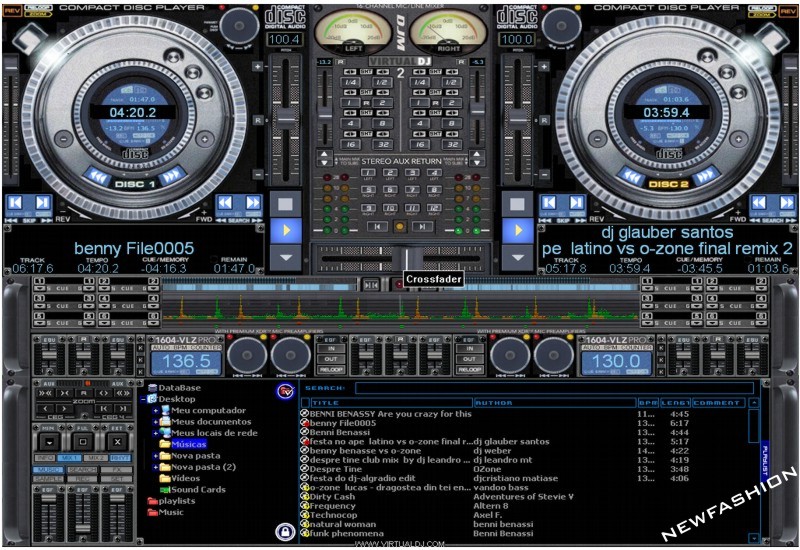
Task: Toggle left deck 1/4 loop length button
Action: (x=351, y=82)
